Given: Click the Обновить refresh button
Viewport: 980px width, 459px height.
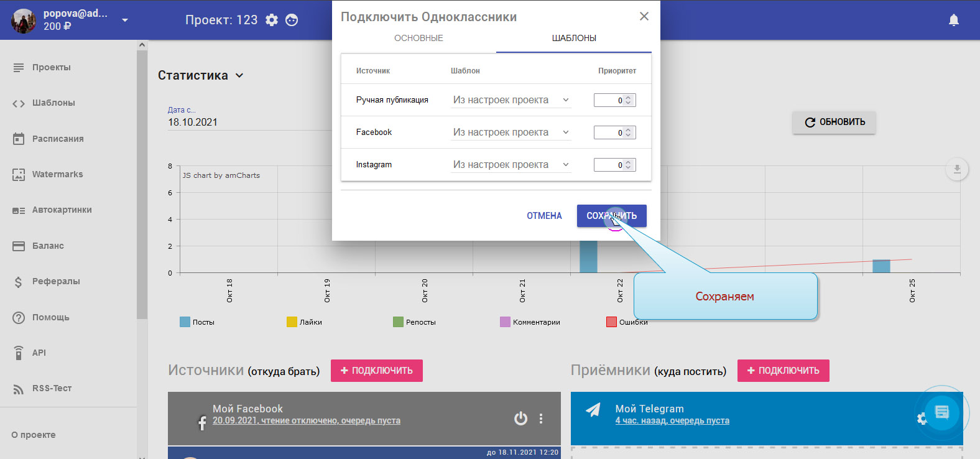Looking at the screenshot, I should 834,123.
